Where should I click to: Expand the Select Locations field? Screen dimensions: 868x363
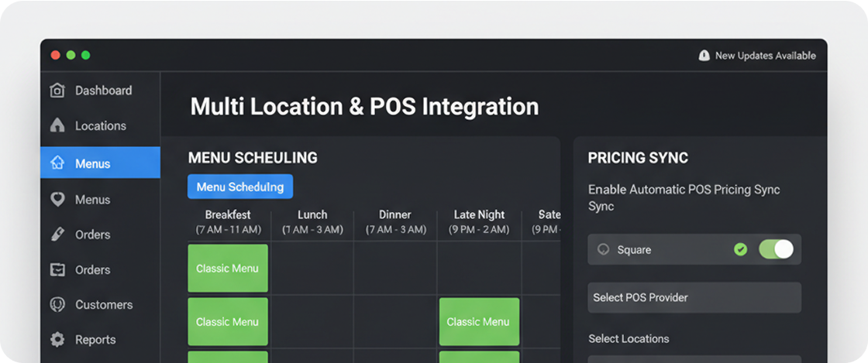(x=694, y=359)
